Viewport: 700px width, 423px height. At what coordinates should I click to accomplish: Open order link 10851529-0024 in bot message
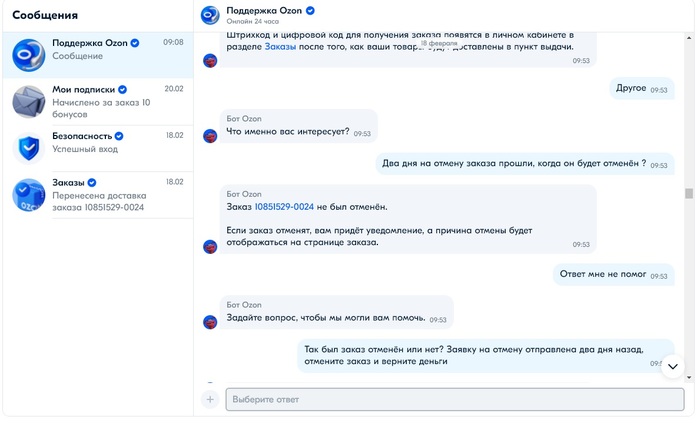coord(284,207)
